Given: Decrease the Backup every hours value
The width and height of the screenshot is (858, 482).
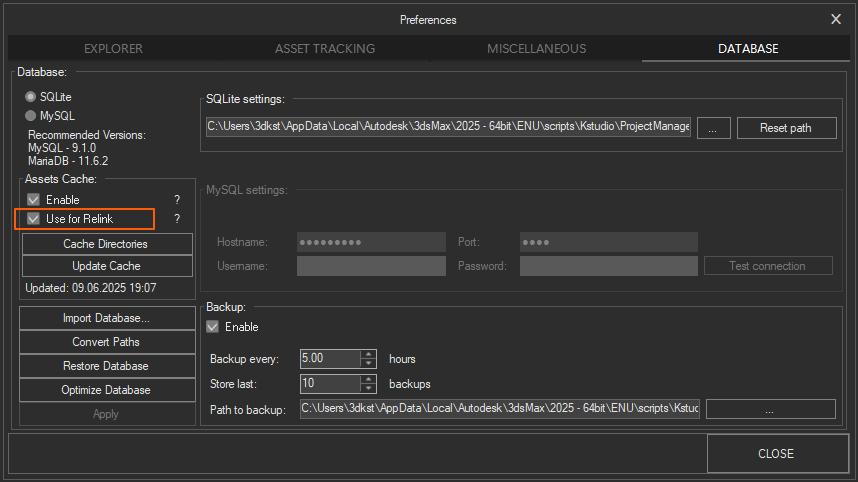Looking at the screenshot, I should point(369,363).
